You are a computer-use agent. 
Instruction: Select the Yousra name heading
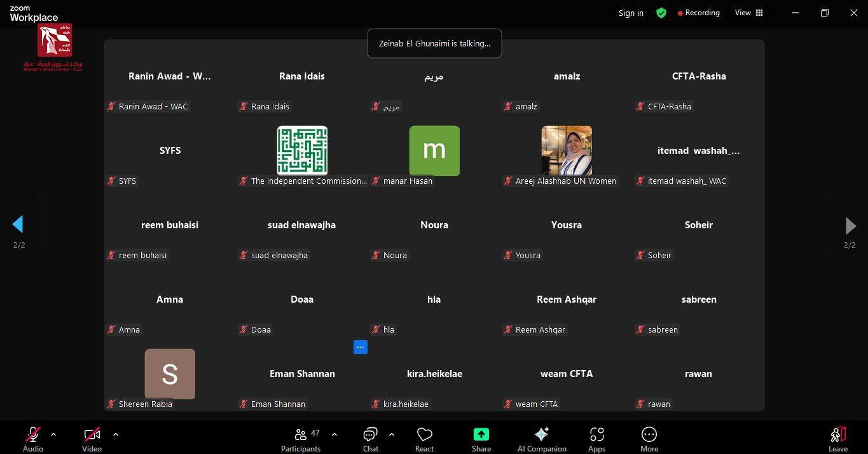point(567,225)
